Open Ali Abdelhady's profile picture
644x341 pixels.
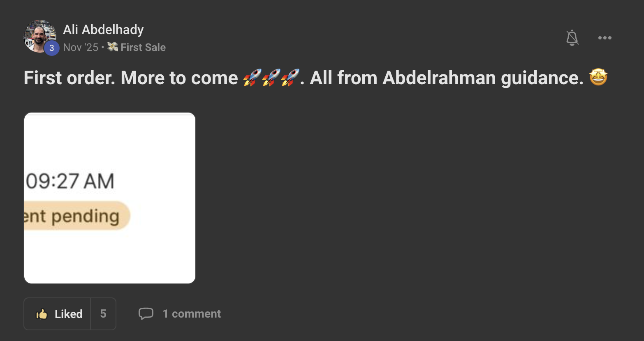(38, 35)
